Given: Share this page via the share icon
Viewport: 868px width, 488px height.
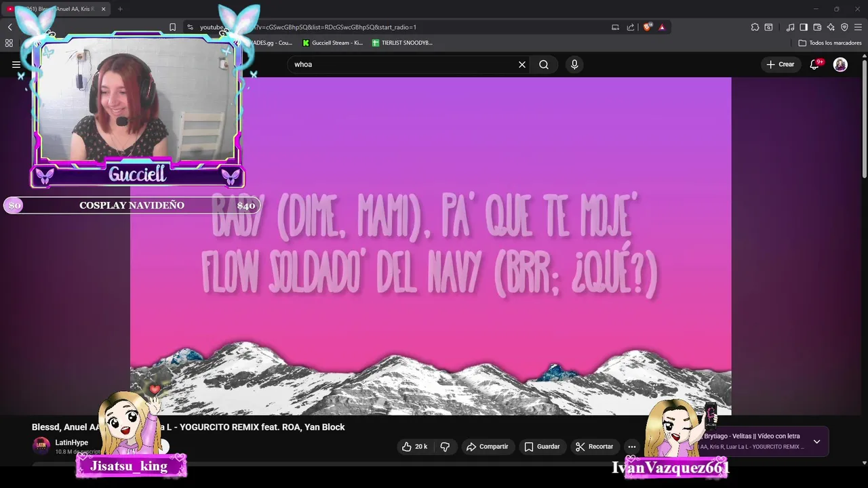Looking at the screenshot, I should (631, 27).
